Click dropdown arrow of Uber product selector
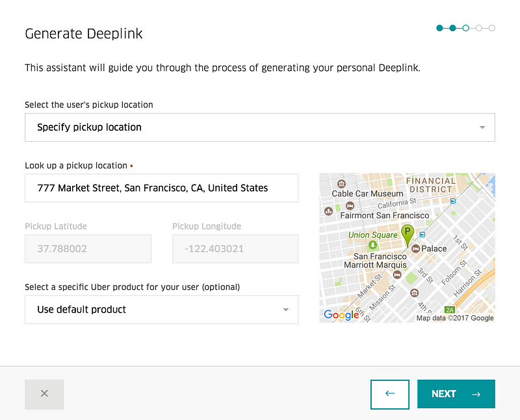Viewport: 520px width, 420px height. tap(285, 309)
